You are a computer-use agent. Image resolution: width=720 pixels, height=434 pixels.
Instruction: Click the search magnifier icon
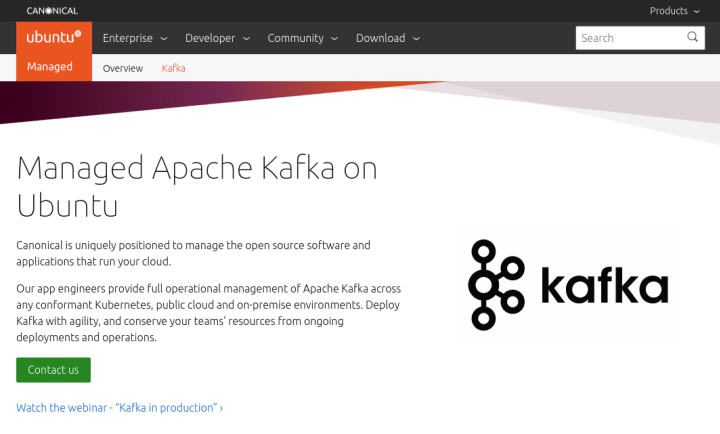click(692, 37)
